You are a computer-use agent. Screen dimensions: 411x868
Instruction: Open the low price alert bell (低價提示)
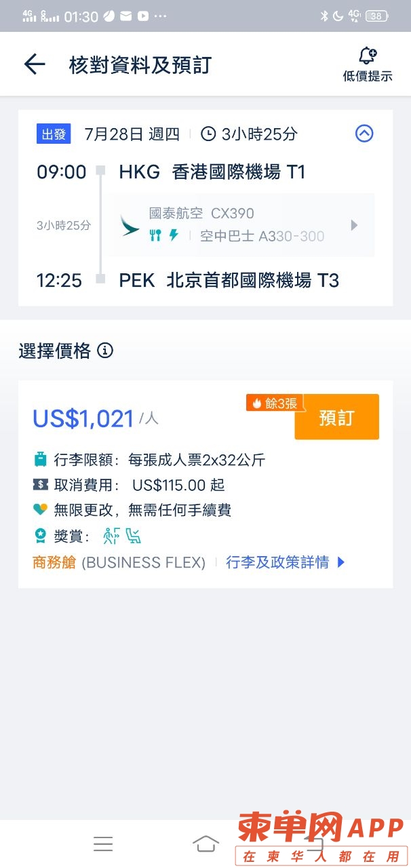(368, 64)
